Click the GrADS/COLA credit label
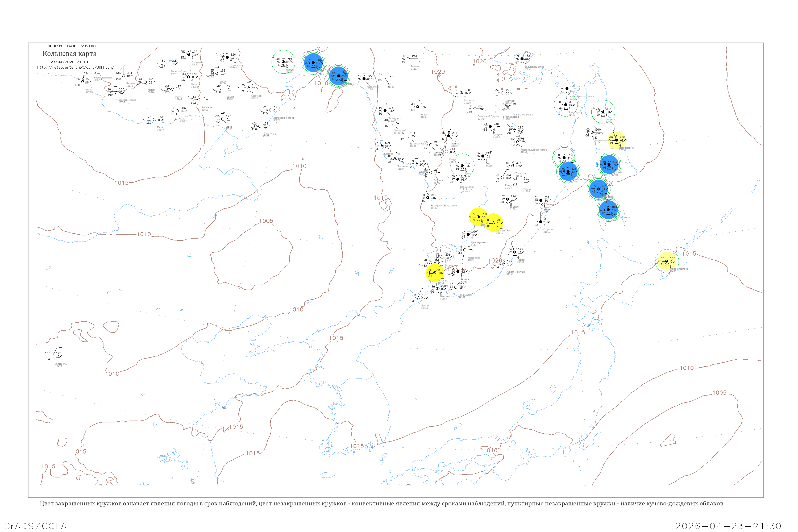This screenshot has width=798, height=532. pos(35,526)
